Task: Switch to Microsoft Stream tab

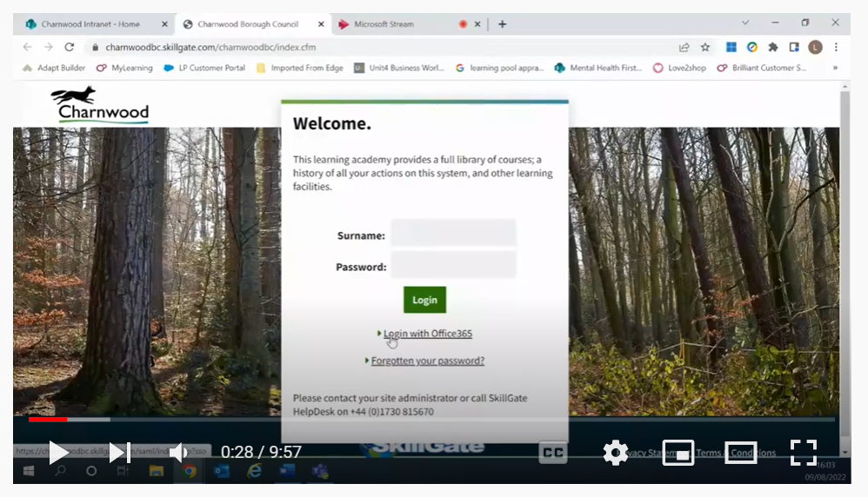Action: coord(384,24)
